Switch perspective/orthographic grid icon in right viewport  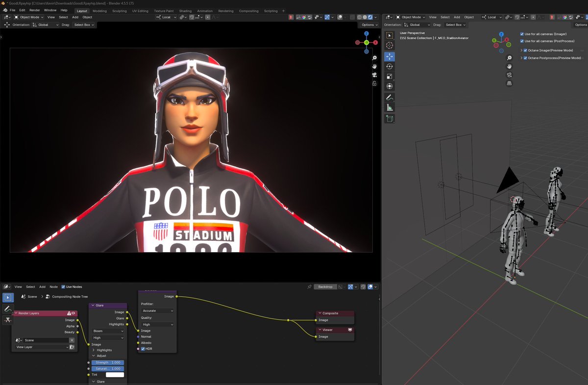(x=509, y=83)
